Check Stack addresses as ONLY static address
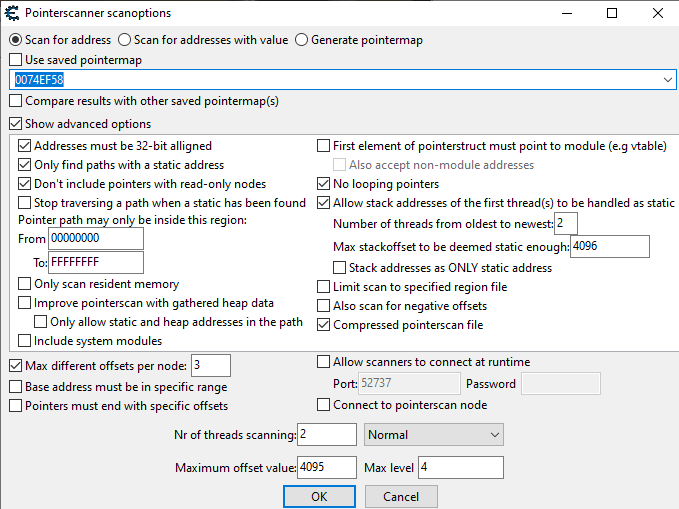 (x=340, y=268)
